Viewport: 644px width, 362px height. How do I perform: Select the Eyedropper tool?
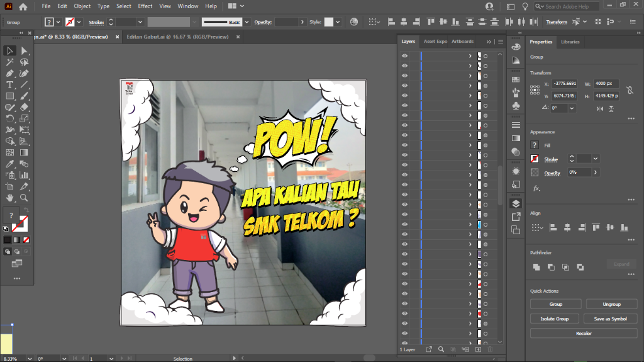pyautogui.click(x=9, y=164)
